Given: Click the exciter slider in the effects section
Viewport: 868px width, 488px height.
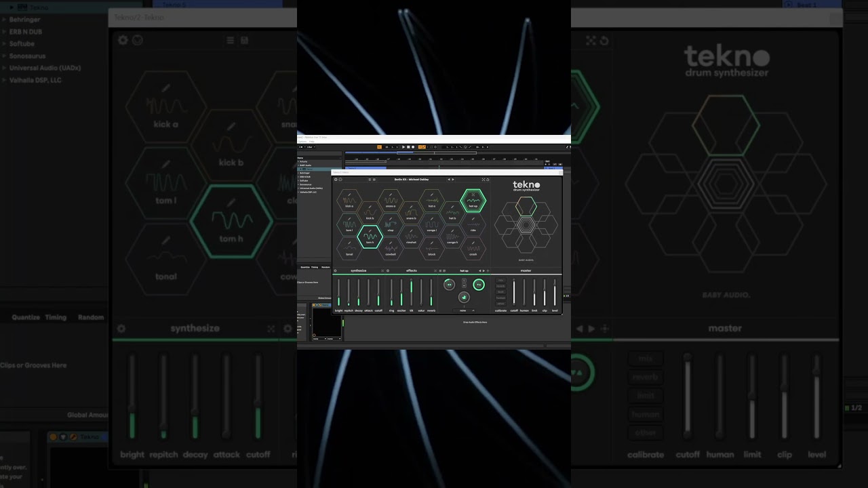Looking at the screenshot, I should click(x=401, y=292).
